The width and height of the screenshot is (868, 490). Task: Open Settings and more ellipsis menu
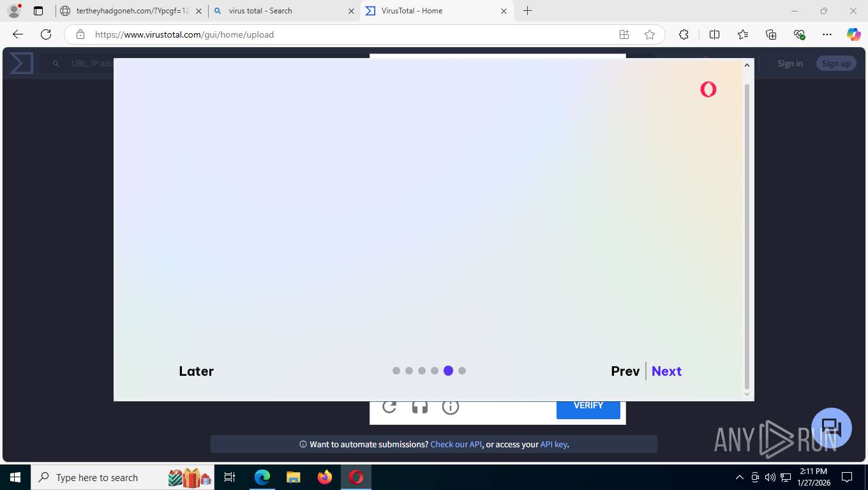(827, 34)
